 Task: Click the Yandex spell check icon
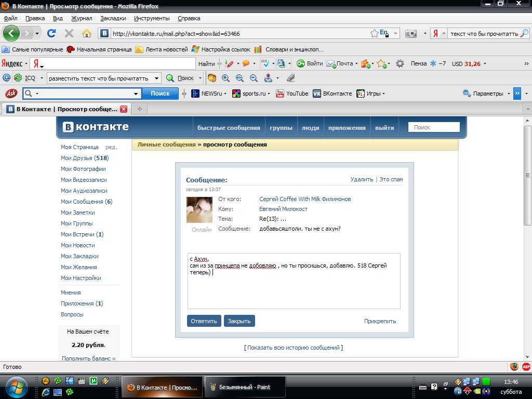tap(265, 63)
